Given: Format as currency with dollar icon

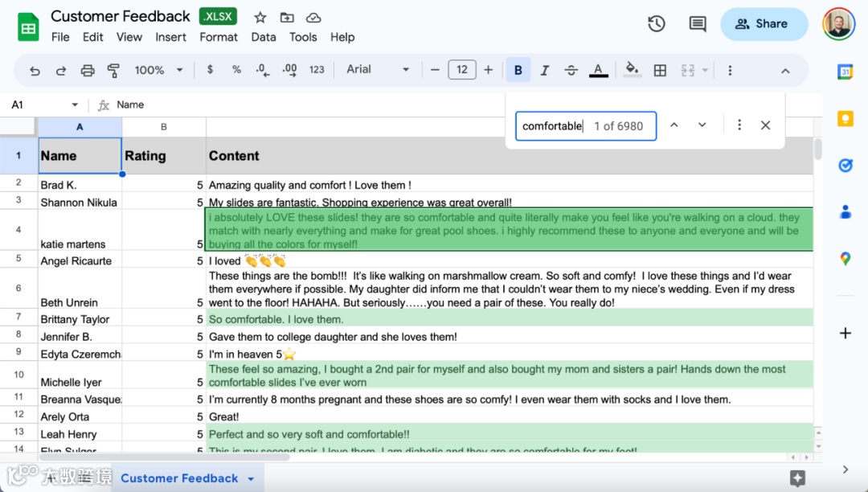Looking at the screenshot, I should pos(210,70).
